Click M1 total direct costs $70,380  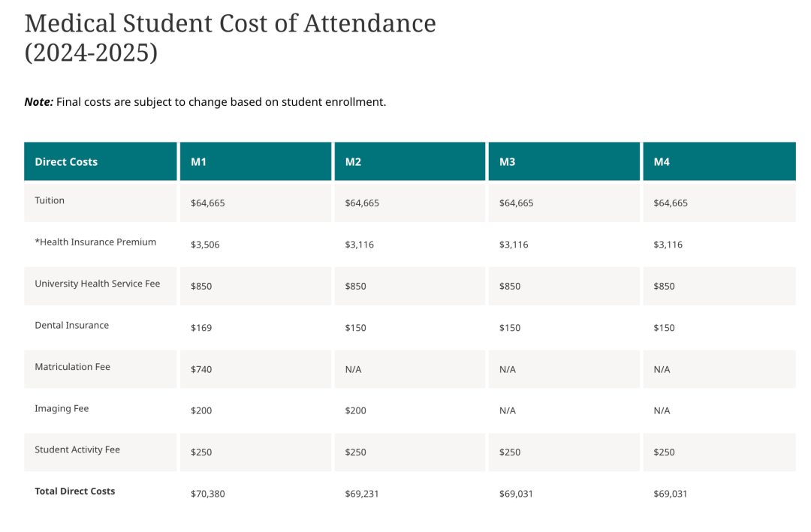(207, 494)
